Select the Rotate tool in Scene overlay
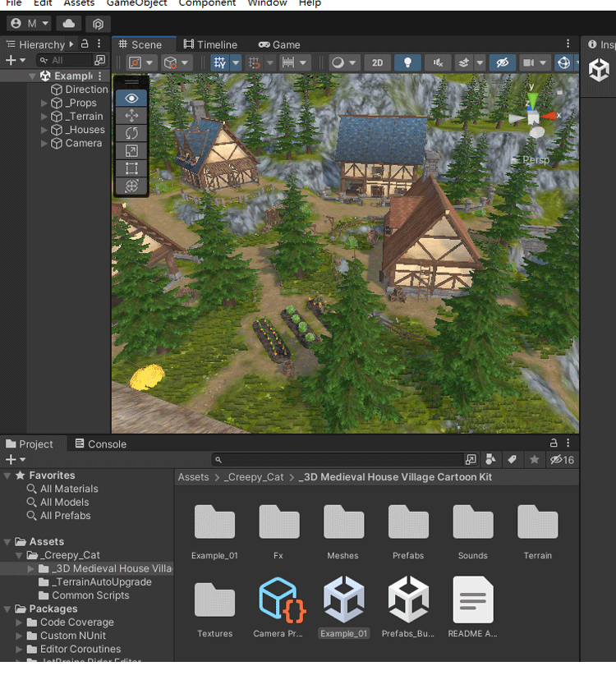The image size is (616, 680). pos(131,133)
